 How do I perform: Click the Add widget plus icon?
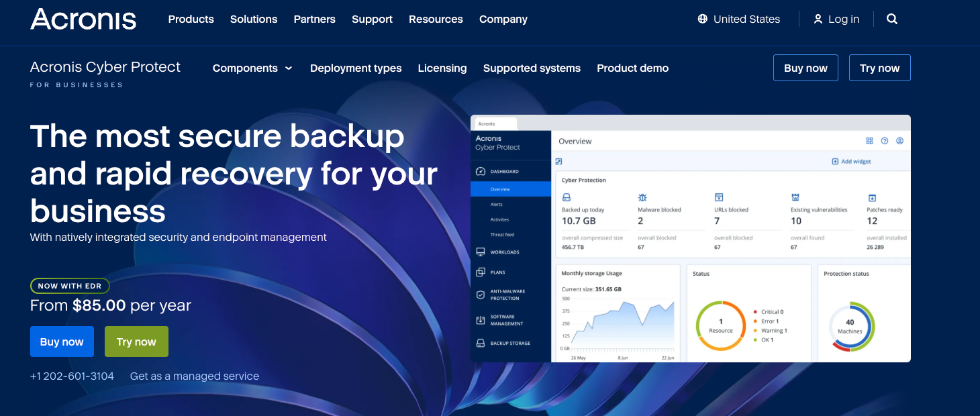835,162
